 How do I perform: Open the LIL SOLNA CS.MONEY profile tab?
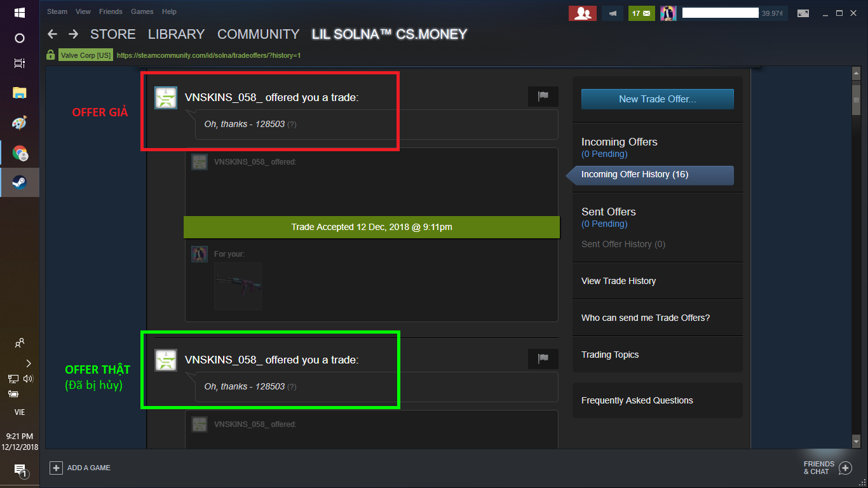(x=389, y=34)
